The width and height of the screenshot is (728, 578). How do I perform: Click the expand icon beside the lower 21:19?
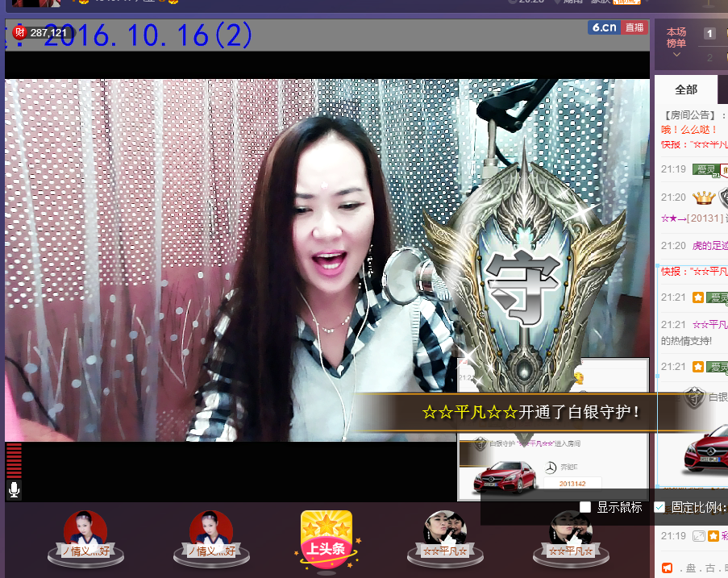698,536
